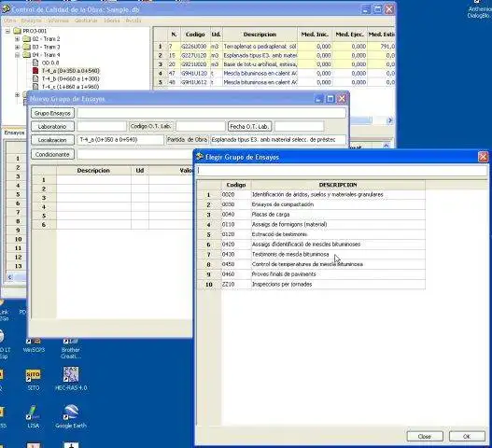Select the 04 - Tram 4 folder icon

coord(27,55)
